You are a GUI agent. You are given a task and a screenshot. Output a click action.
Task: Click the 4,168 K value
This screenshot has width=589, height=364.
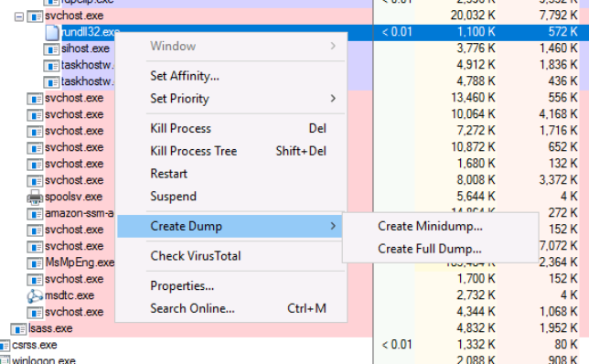coord(559,114)
